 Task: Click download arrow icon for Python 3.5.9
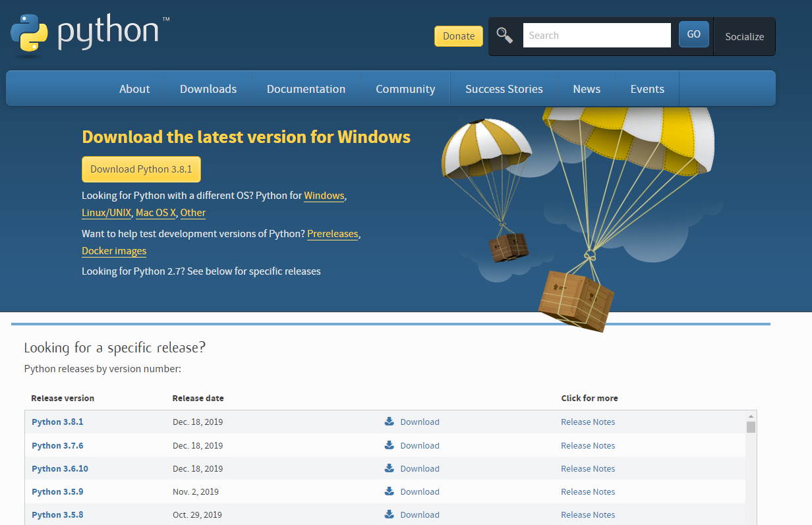(x=389, y=491)
